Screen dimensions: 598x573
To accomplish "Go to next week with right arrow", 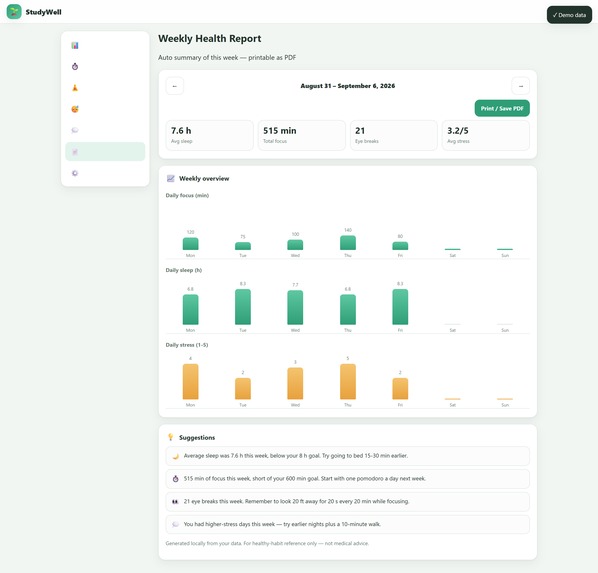I will (x=521, y=86).
